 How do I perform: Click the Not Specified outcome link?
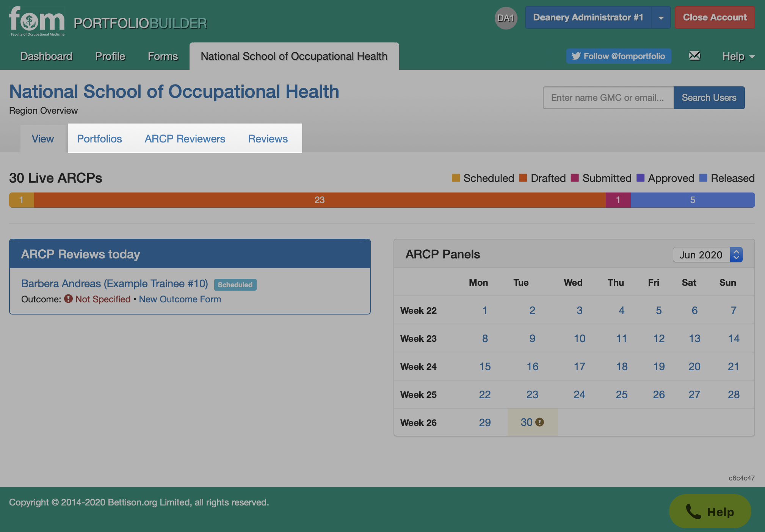coord(103,299)
